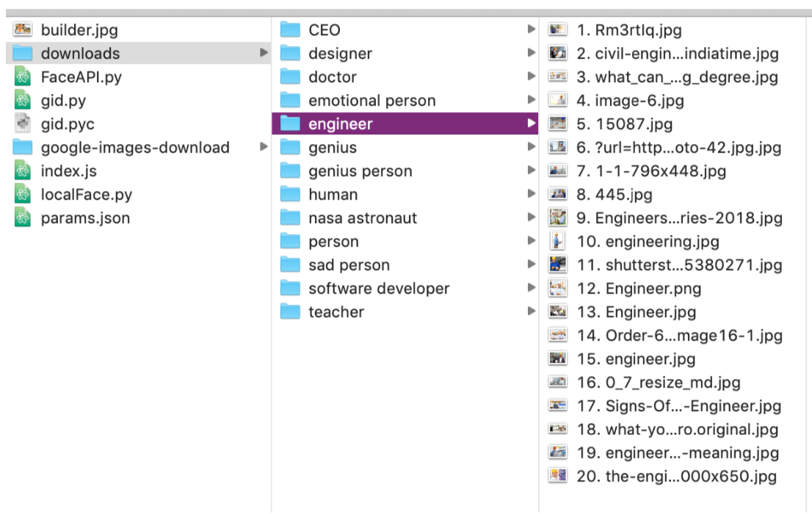Select the FaceAPI.py file icon
The width and height of the screenshot is (812, 514).
[22, 76]
